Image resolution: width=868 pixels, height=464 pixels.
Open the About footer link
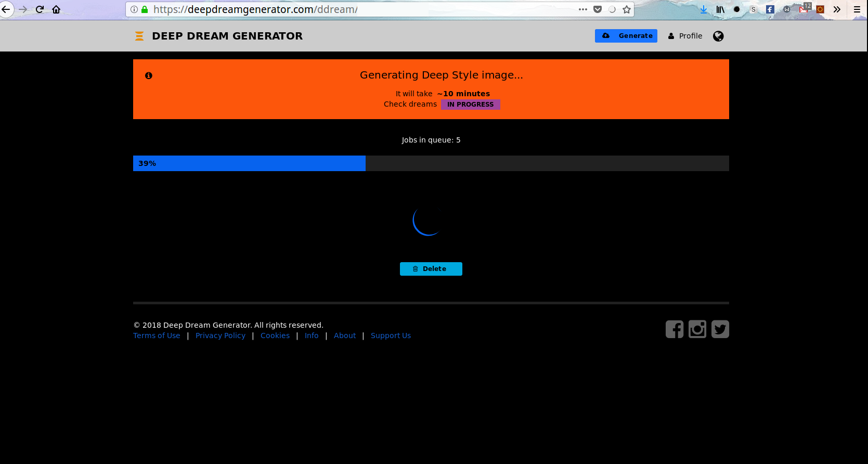point(345,336)
